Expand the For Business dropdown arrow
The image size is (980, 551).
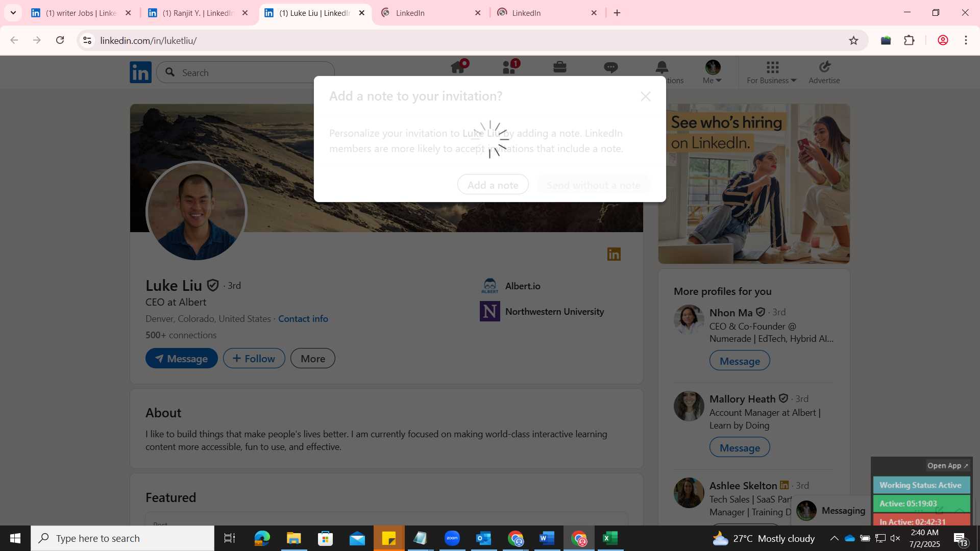tap(794, 81)
